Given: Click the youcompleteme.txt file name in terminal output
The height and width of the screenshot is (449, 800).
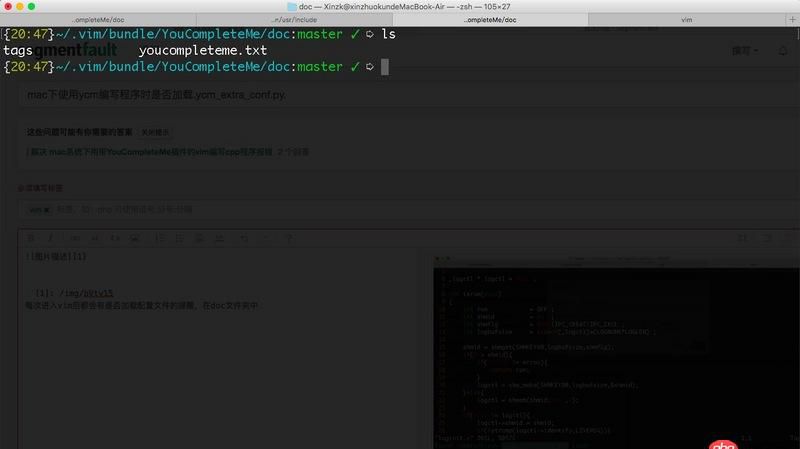Looking at the screenshot, I should pyautogui.click(x=203, y=51).
